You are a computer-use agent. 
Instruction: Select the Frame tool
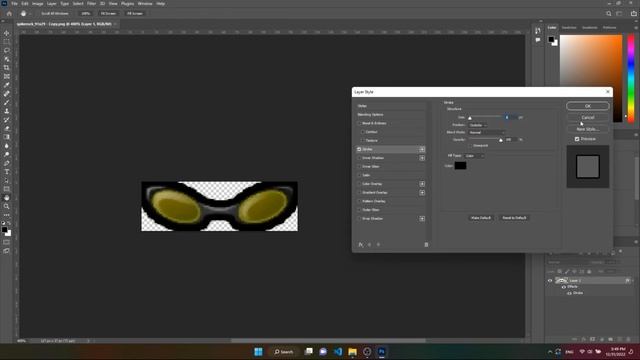tap(7, 76)
